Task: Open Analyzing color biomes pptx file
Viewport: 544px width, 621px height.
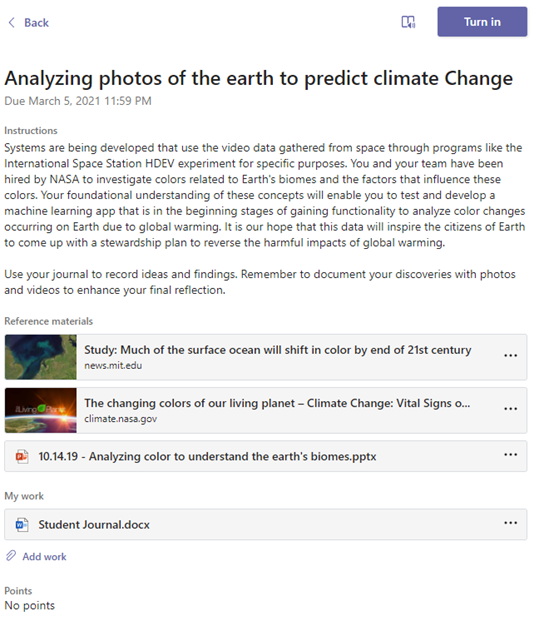Action: [x=207, y=456]
